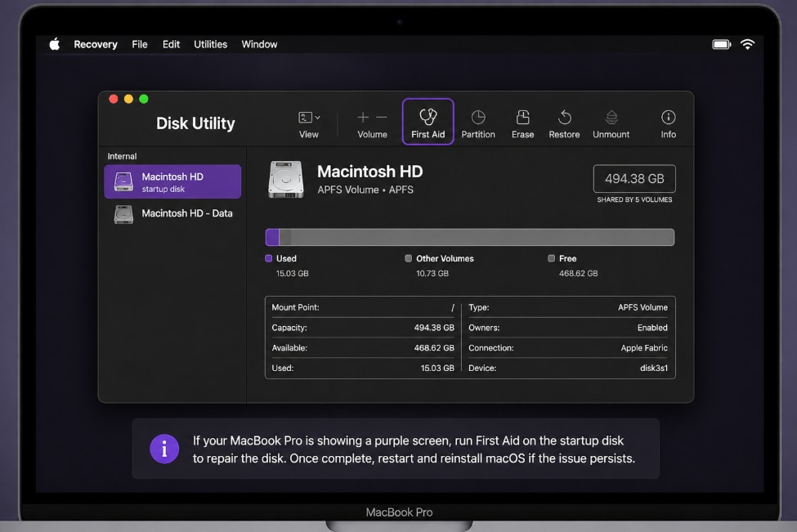
Task: Click the Apple Fabric connection value
Action: (x=644, y=347)
